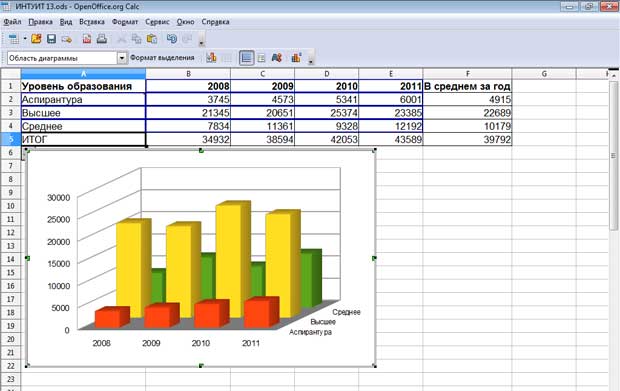The image size is (620, 391).
Task: Select column F header
Action: pos(467,74)
